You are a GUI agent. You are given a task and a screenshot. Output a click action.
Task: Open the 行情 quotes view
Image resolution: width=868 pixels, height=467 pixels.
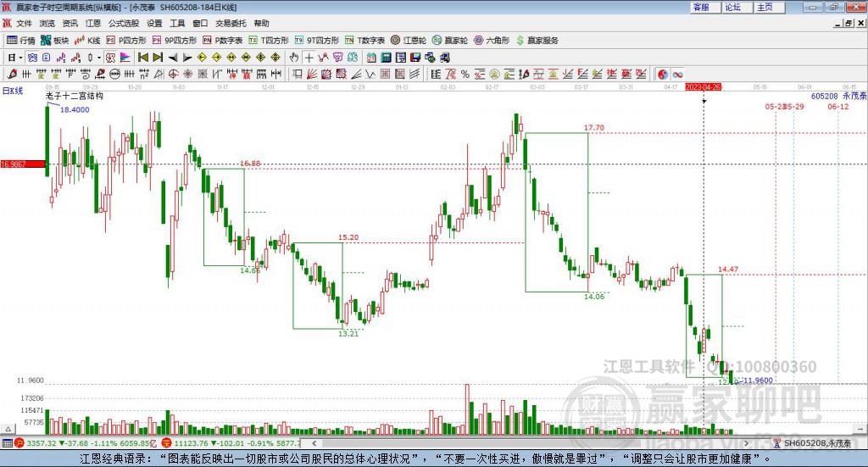click(x=21, y=41)
